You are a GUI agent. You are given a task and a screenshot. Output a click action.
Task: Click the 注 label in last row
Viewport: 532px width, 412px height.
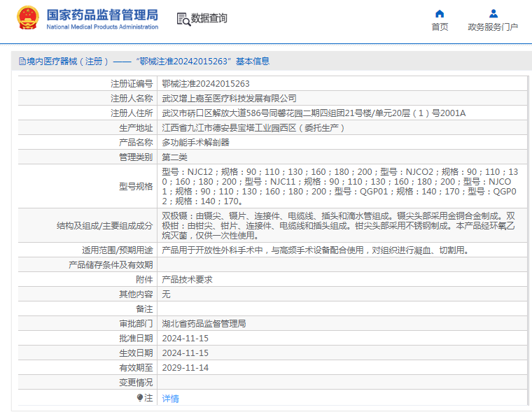coord(148,398)
